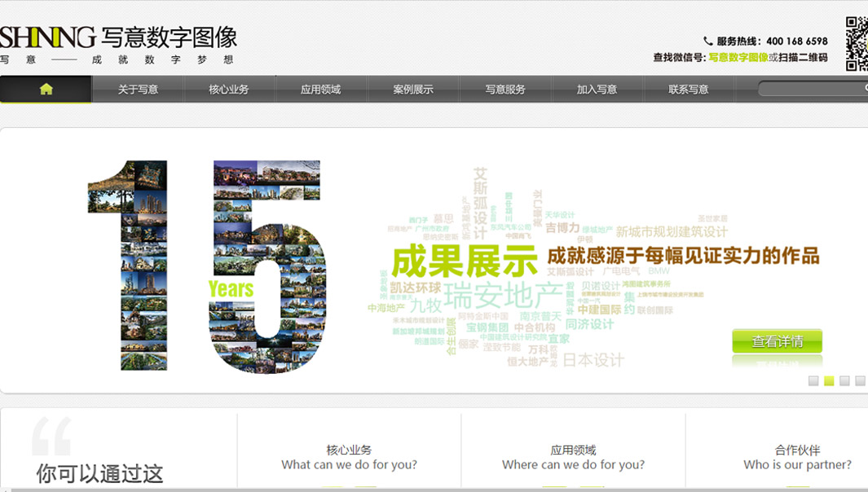Click the phone icon beside 服务热线
Image resolution: width=868 pixels, height=492 pixels.
pos(707,41)
